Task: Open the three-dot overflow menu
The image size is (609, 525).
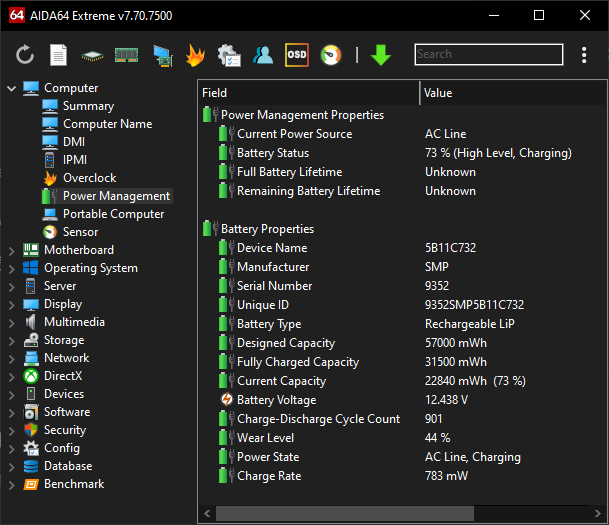Action: pyautogui.click(x=584, y=55)
